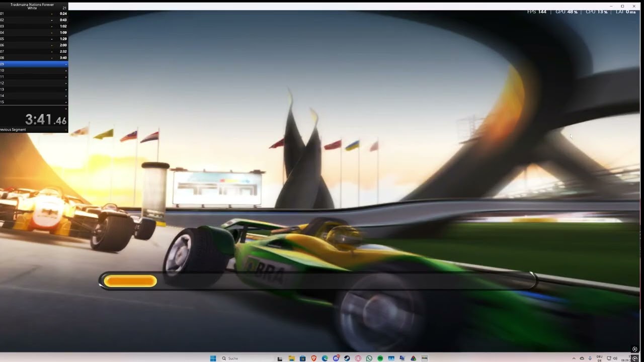The height and width of the screenshot is (362, 644).
Task: Open volume control from the speaker tray icon
Action: 615,358
